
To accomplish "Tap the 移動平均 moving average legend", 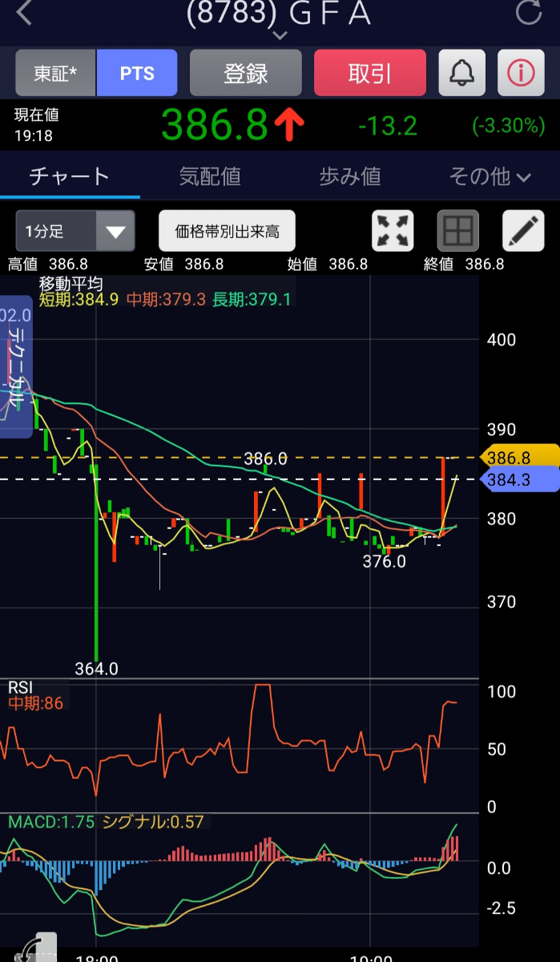I will pos(71,284).
